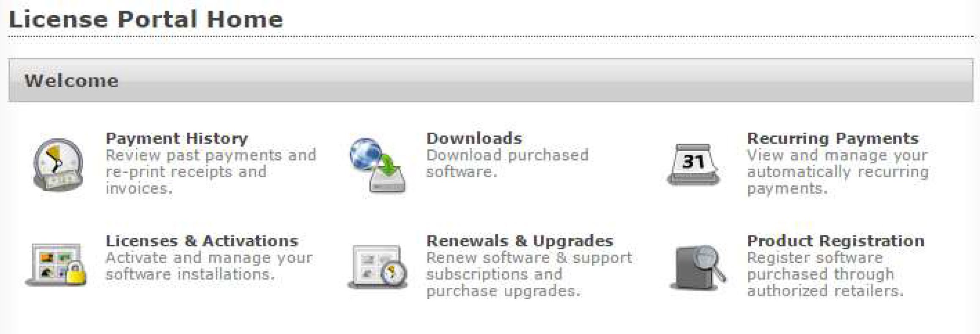The height and width of the screenshot is (334, 980).
Task: Click the Welcome panel header bar
Action: pos(490,80)
